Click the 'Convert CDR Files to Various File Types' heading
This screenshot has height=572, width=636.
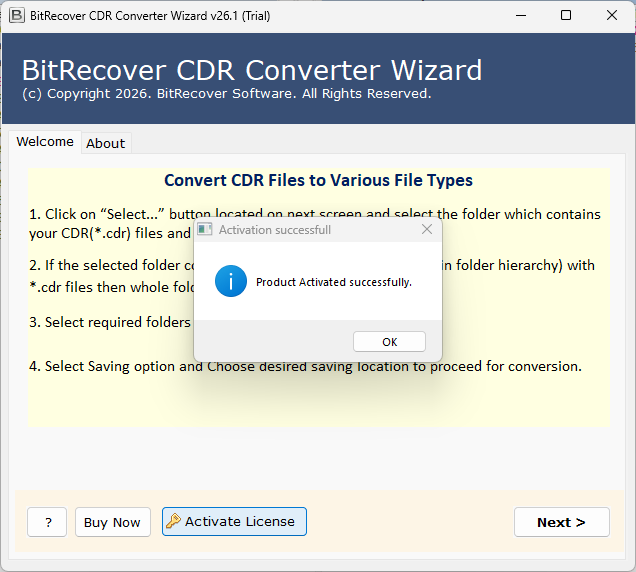pyautogui.click(x=318, y=180)
